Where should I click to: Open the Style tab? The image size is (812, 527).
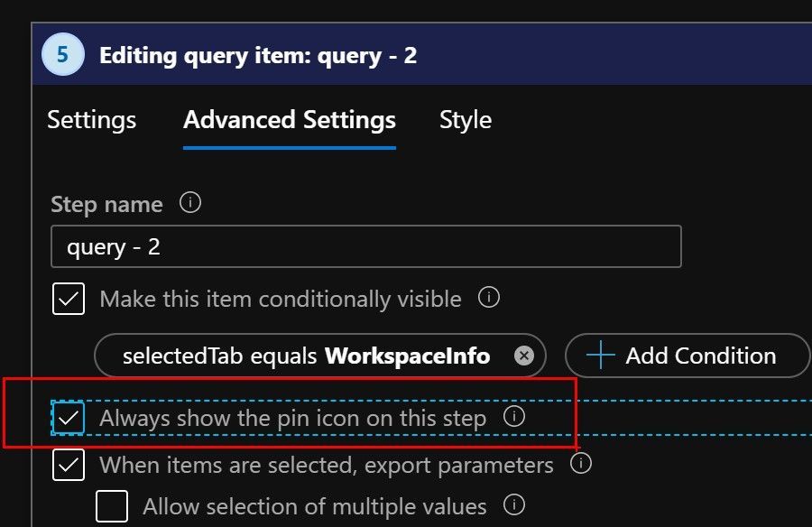466,120
